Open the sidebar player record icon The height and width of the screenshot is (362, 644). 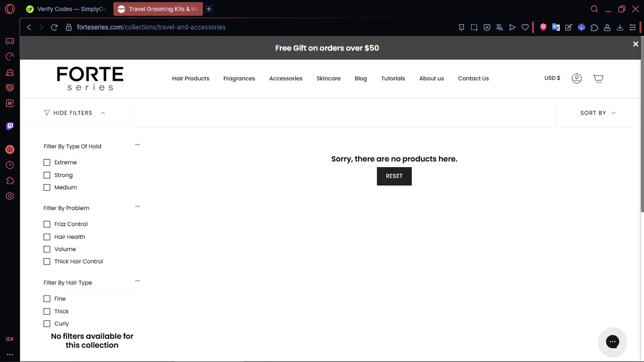pos(10,149)
